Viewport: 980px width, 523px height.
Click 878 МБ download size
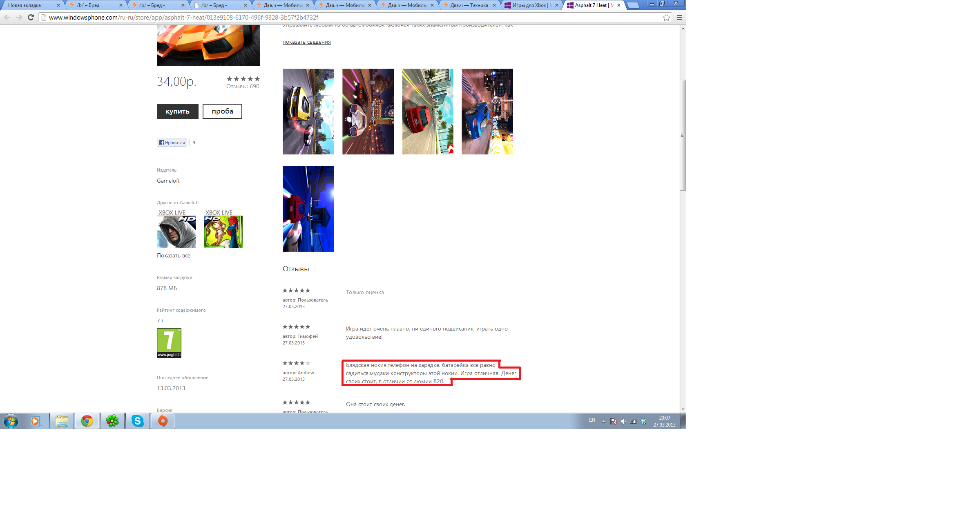point(167,288)
